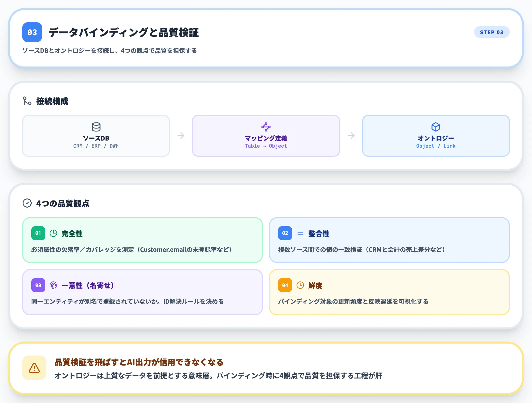
Task: Click the fingerprint icon beside 一意性（名寄せ）
Action: point(53,285)
